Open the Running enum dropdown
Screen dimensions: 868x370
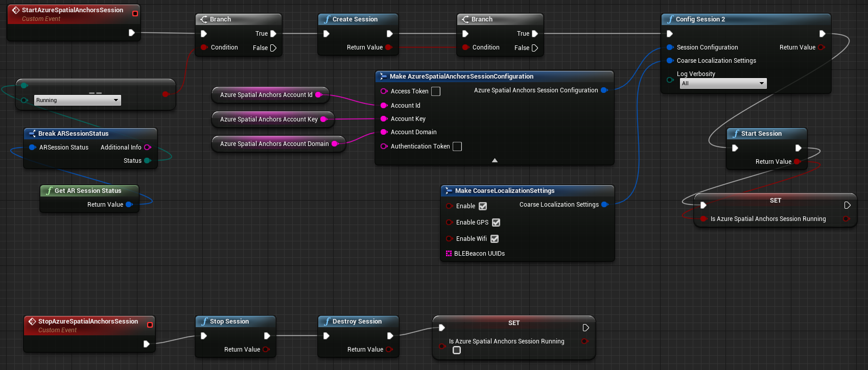[78, 101]
